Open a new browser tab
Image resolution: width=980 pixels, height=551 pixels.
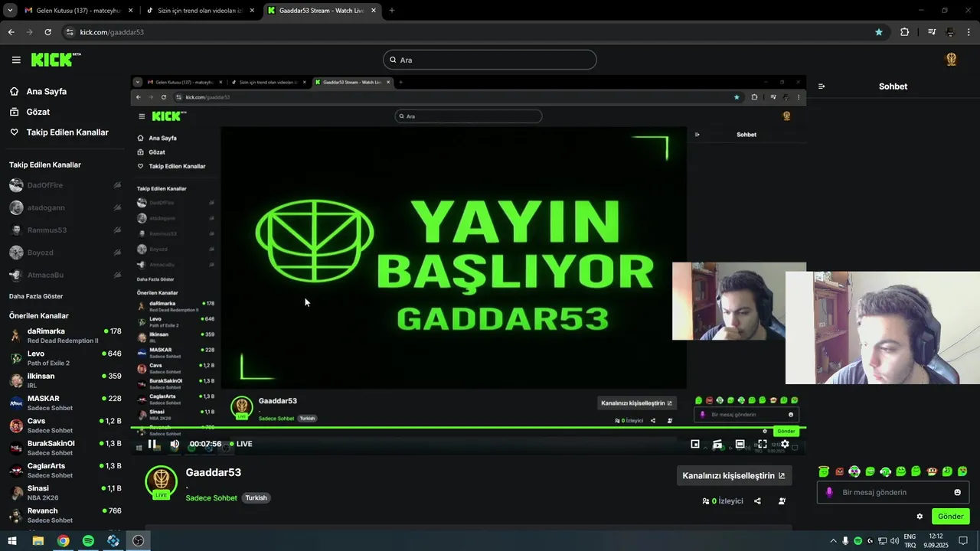392,11
